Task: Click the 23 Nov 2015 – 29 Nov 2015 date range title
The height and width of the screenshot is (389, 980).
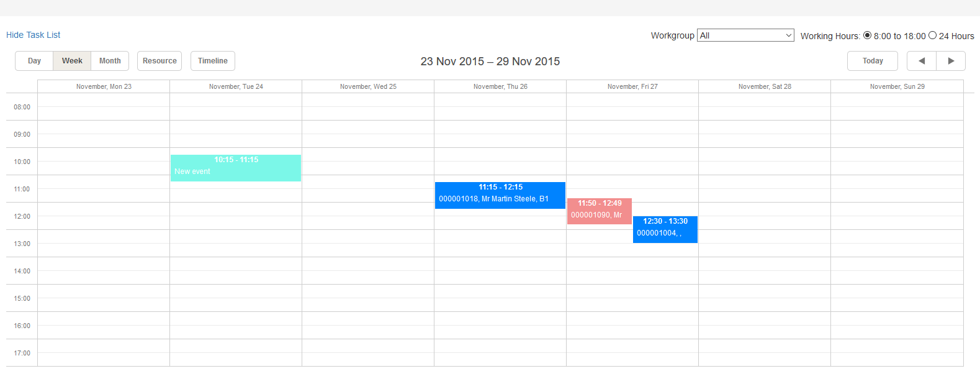Action: click(490, 62)
